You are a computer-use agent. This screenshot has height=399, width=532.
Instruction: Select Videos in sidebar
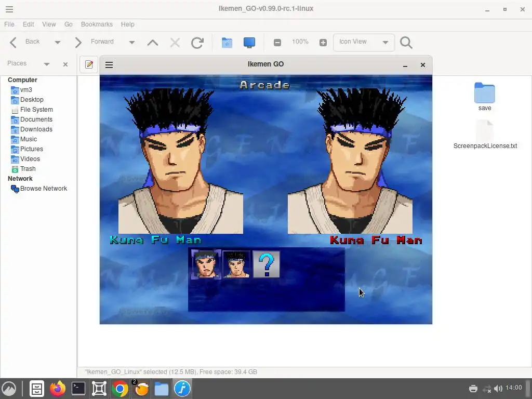pos(25,159)
